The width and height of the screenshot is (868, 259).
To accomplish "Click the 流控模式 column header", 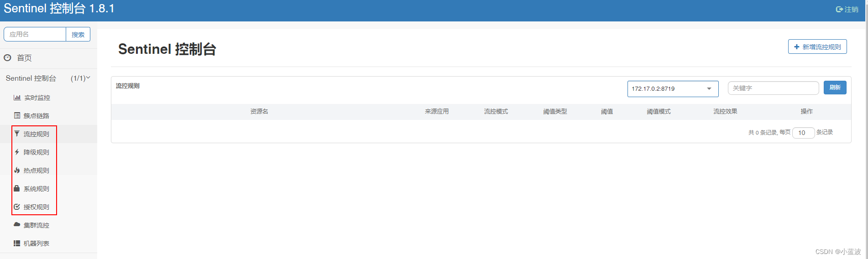I will tap(496, 111).
